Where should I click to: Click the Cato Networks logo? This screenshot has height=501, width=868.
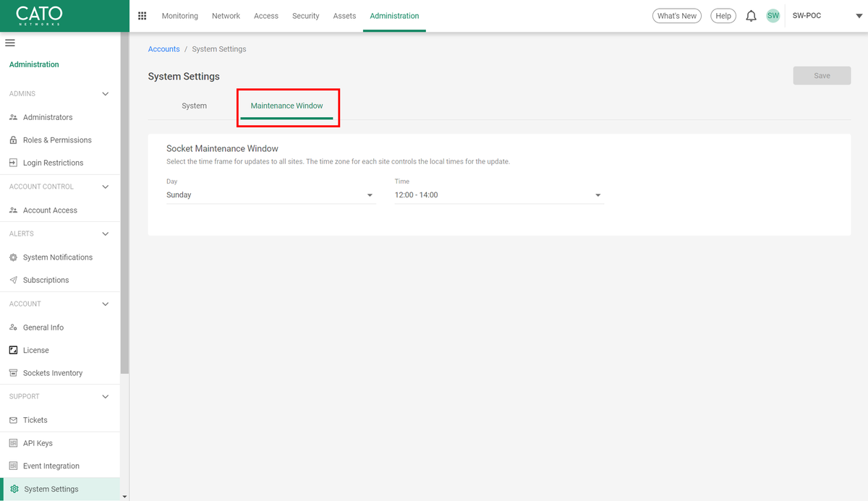[39, 16]
